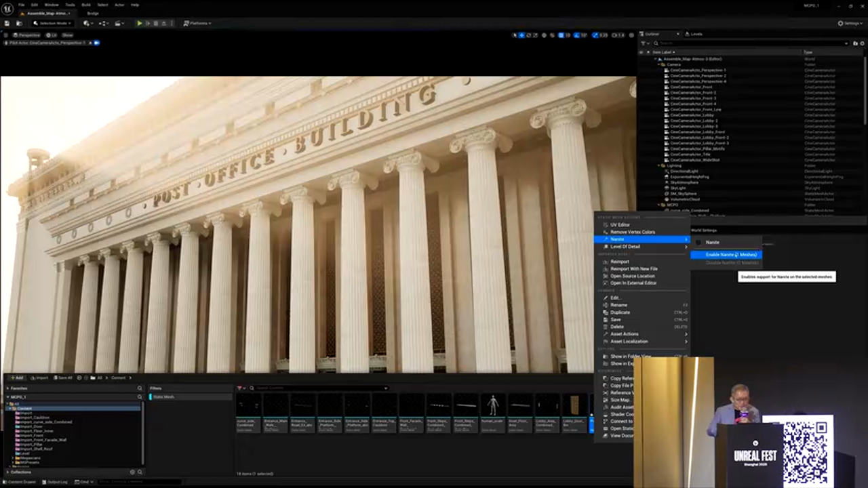Select DirectionalLight in the Outliner
The image size is (868, 488).
click(x=684, y=171)
